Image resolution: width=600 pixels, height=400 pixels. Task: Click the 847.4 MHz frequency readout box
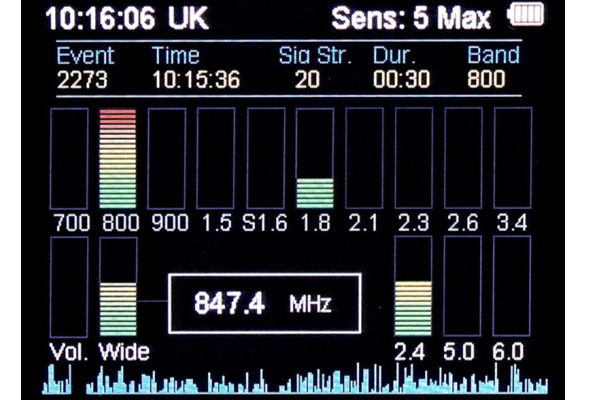point(264,303)
